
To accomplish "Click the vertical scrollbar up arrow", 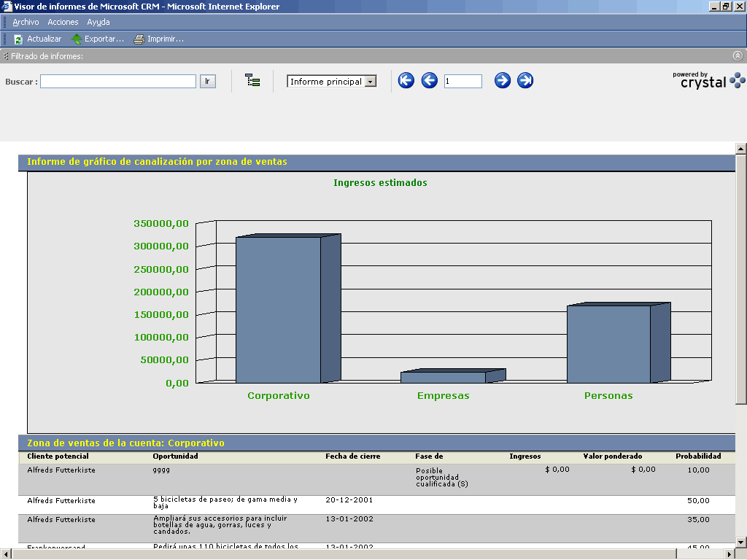I will (741, 149).
